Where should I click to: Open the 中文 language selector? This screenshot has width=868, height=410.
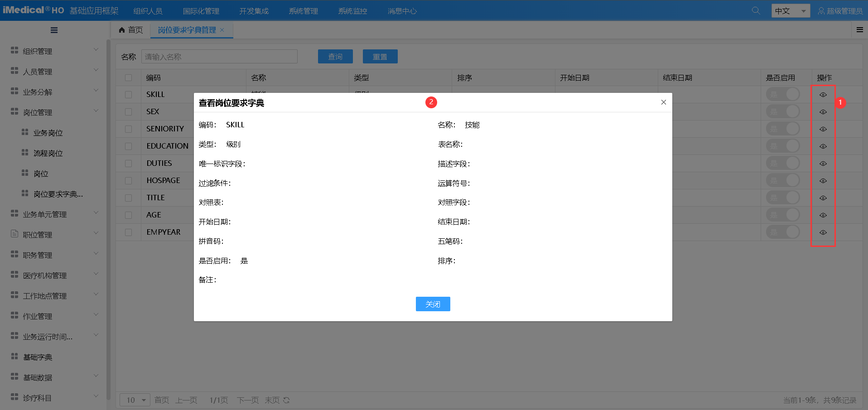click(x=790, y=10)
